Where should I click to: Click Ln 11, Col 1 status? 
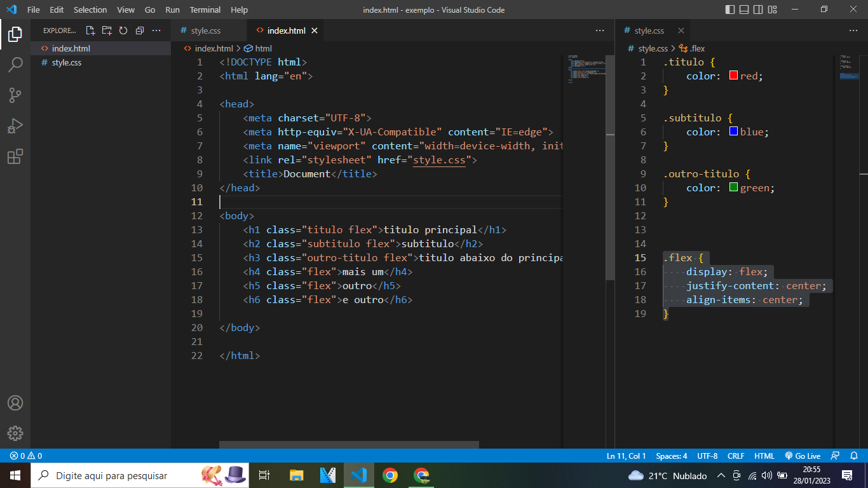(626, 456)
